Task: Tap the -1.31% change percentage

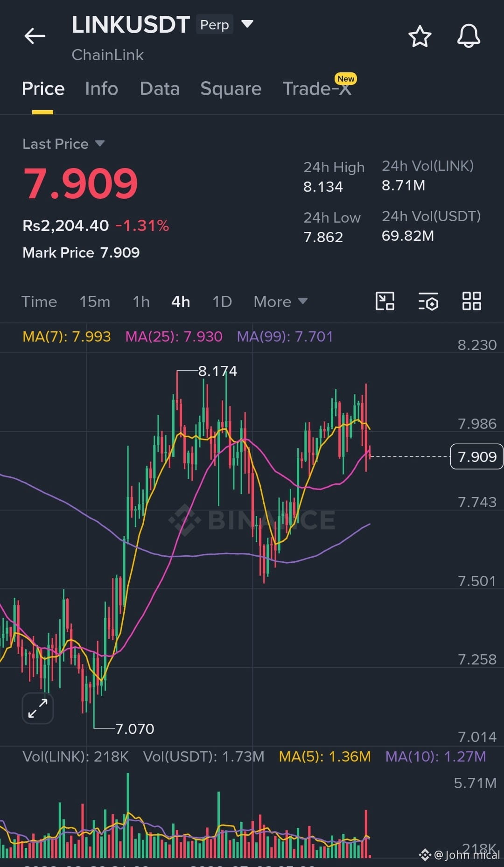Action: click(x=142, y=226)
